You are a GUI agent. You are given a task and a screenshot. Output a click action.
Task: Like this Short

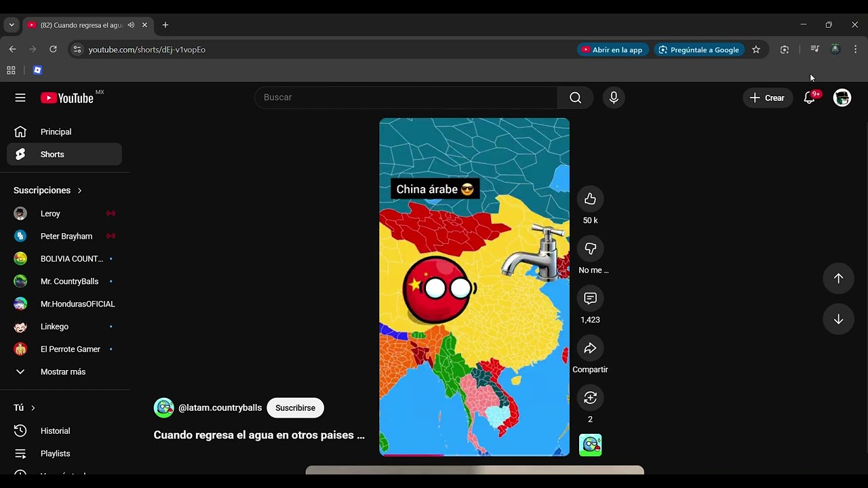(590, 199)
